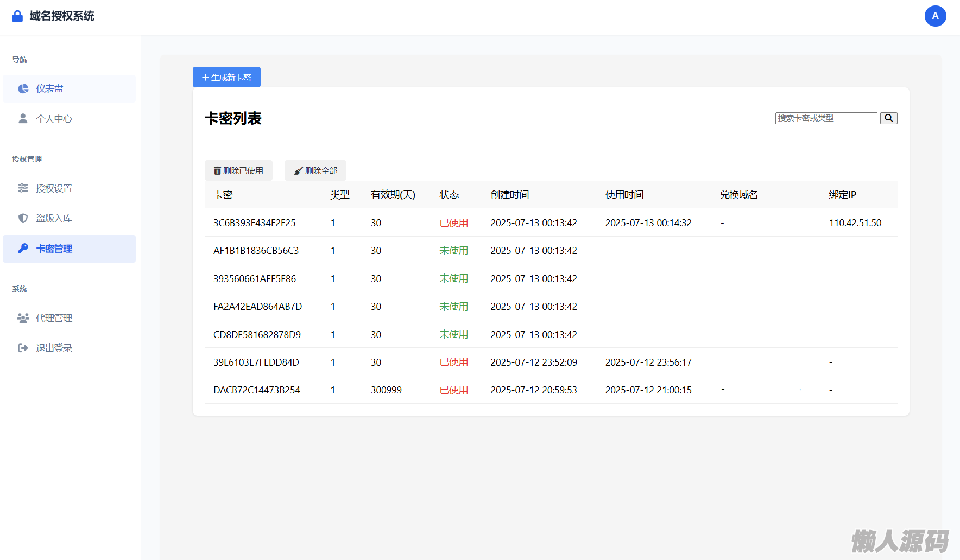Open 授权设置 in sidebar
The width and height of the screenshot is (960, 560).
(x=54, y=188)
